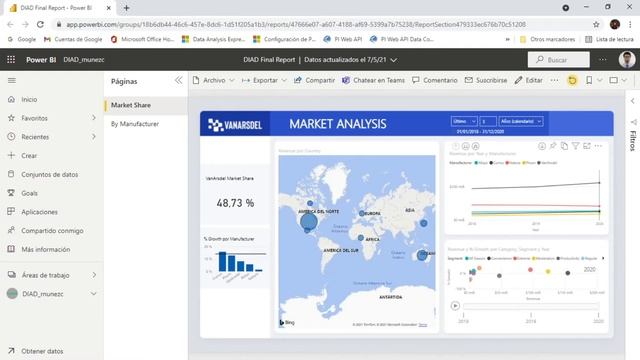This screenshot has width=640, height=360.
Task: Expand the Recientes flyout arrow
Action: pyautogui.click(x=94, y=137)
